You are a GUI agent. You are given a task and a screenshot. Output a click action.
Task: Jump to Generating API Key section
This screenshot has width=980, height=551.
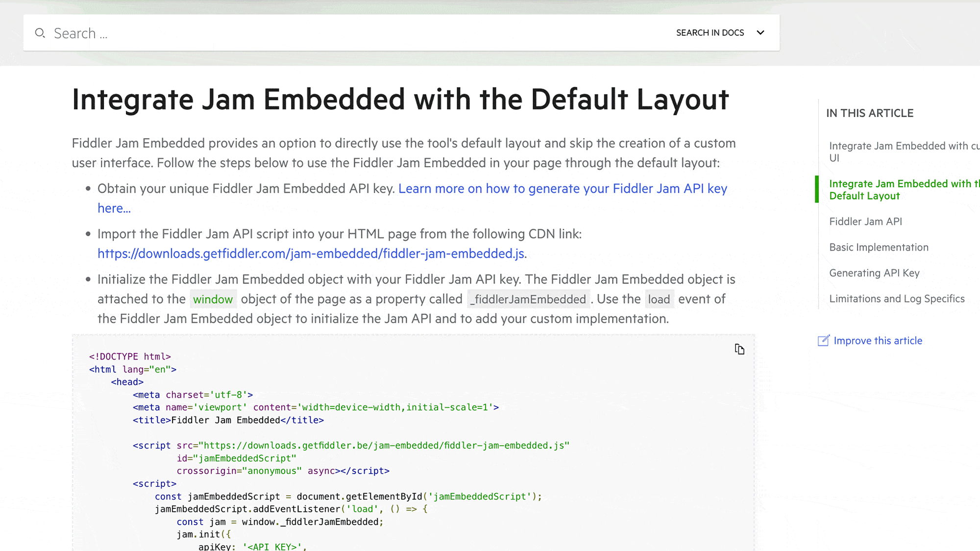coord(874,273)
